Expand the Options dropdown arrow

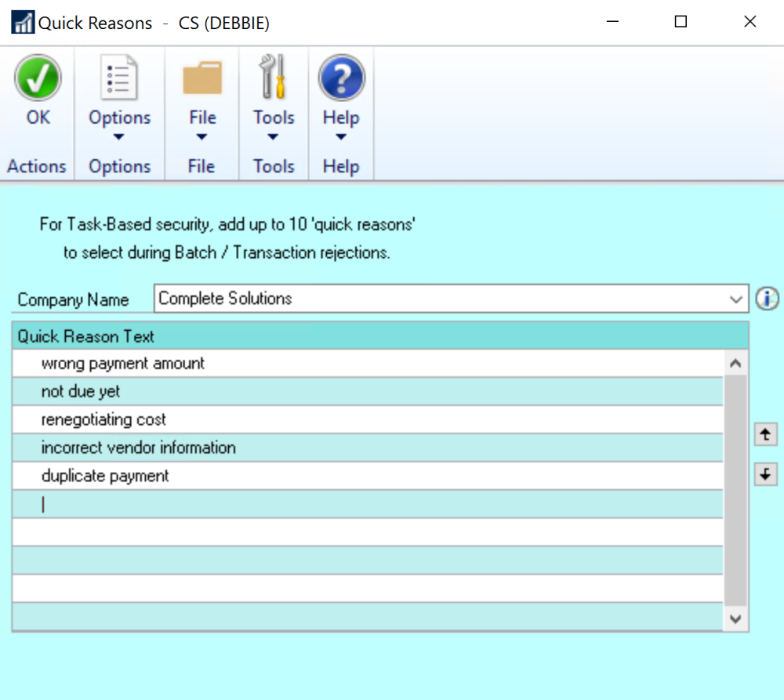tap(118, 137)
